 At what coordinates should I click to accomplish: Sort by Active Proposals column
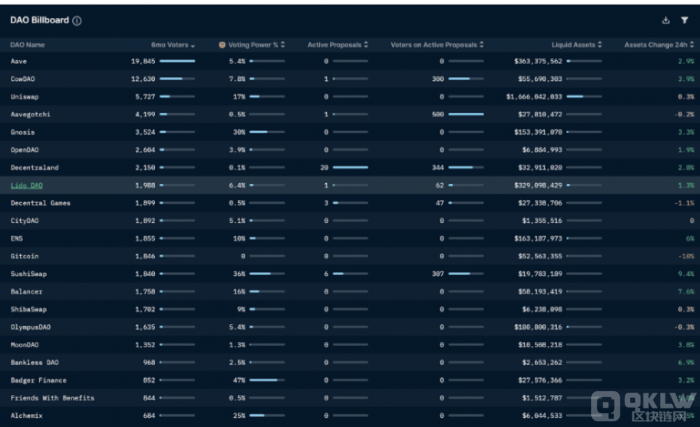(338, 45)
